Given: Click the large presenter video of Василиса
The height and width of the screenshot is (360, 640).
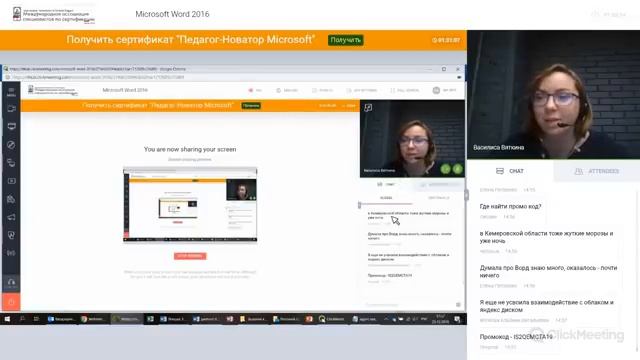Looking at the screenshot, I should 553,95.
